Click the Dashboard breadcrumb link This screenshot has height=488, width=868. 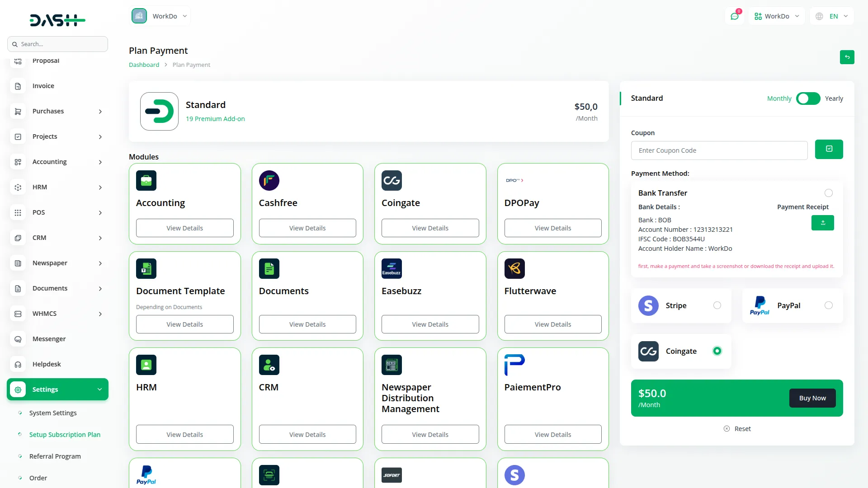point(144,65)
